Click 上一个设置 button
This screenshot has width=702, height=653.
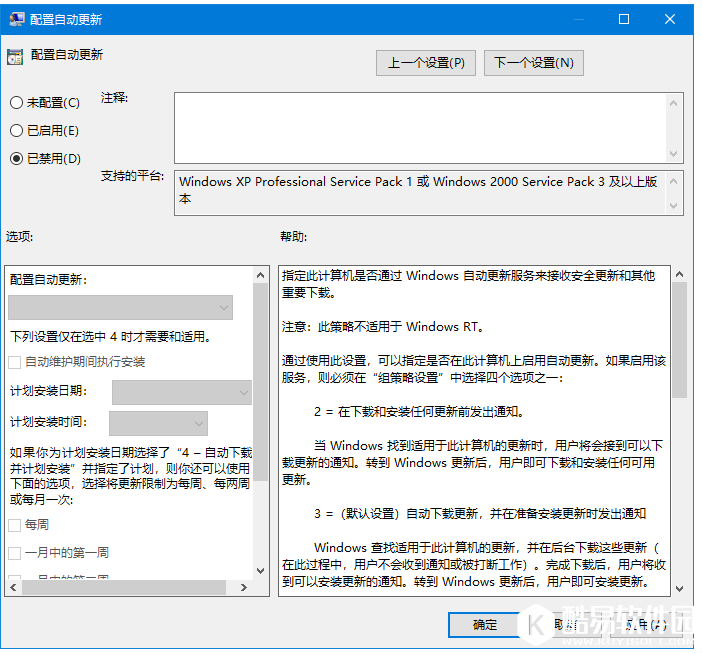426,63
